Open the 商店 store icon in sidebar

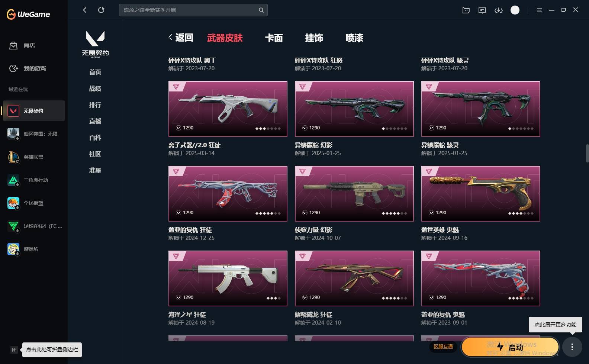click(13, 45)
